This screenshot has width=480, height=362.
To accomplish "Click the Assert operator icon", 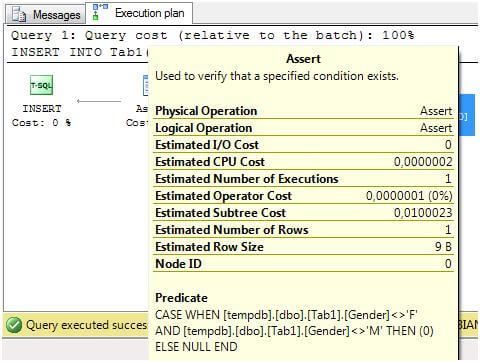I will tap(145, 85).
